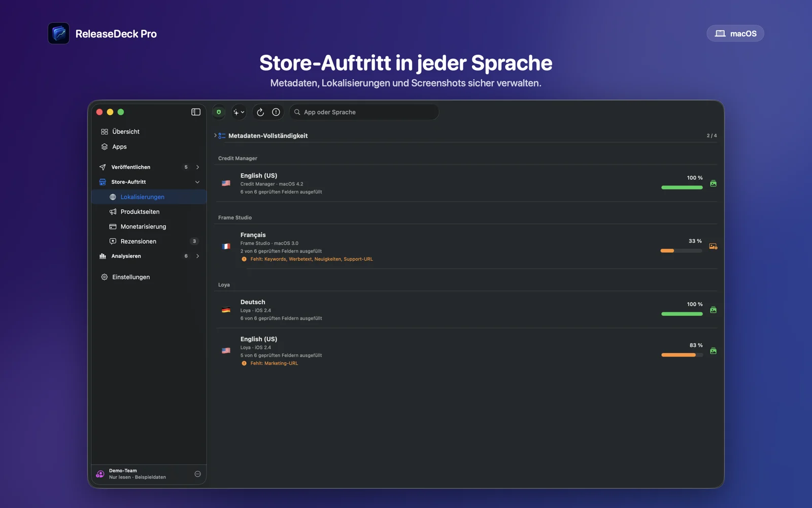Select Rezensionen in the sidebar
This screenshot has height=508, width=812.
pyautogui.click(x=149, y=241)
